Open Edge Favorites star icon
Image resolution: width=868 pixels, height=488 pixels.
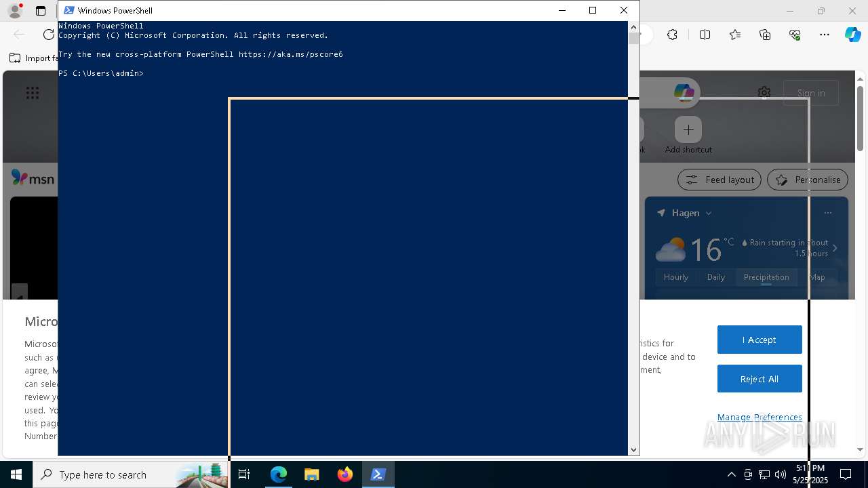(735, 35)
